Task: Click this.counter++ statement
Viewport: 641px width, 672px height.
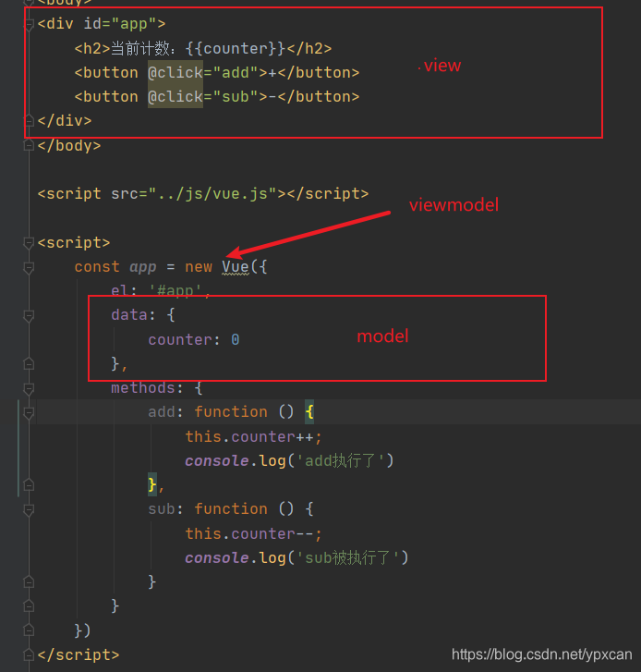Action: click(253, 436)
